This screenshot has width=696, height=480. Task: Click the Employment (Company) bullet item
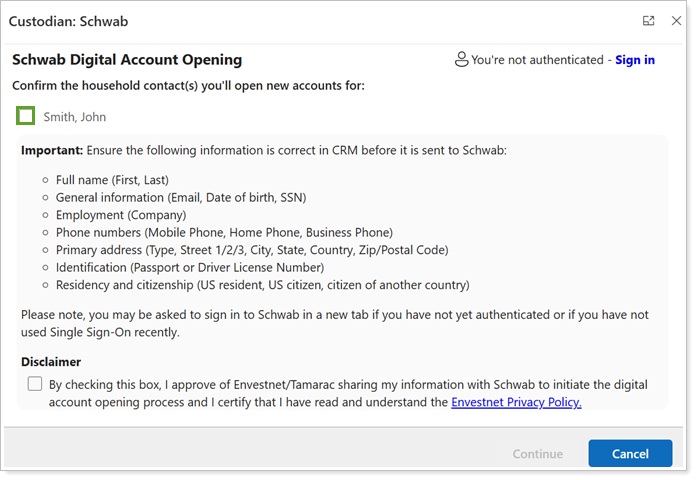tap(121, 215)
